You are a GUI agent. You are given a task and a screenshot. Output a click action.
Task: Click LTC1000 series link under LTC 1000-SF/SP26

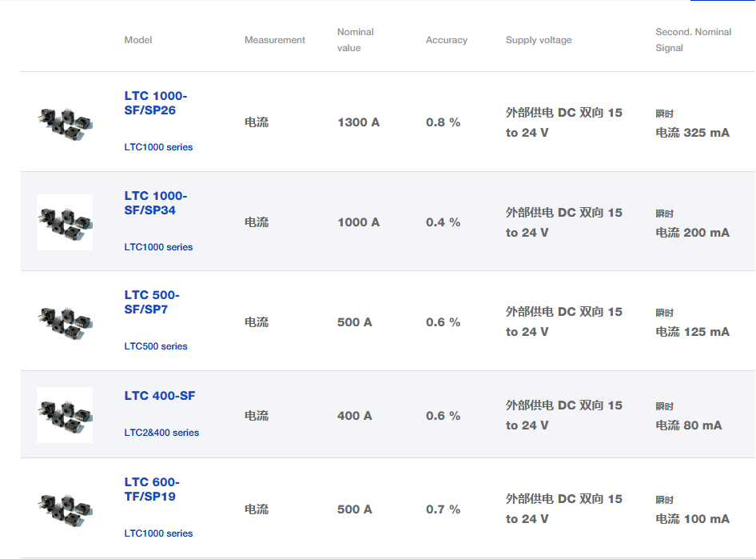(158, 147)
